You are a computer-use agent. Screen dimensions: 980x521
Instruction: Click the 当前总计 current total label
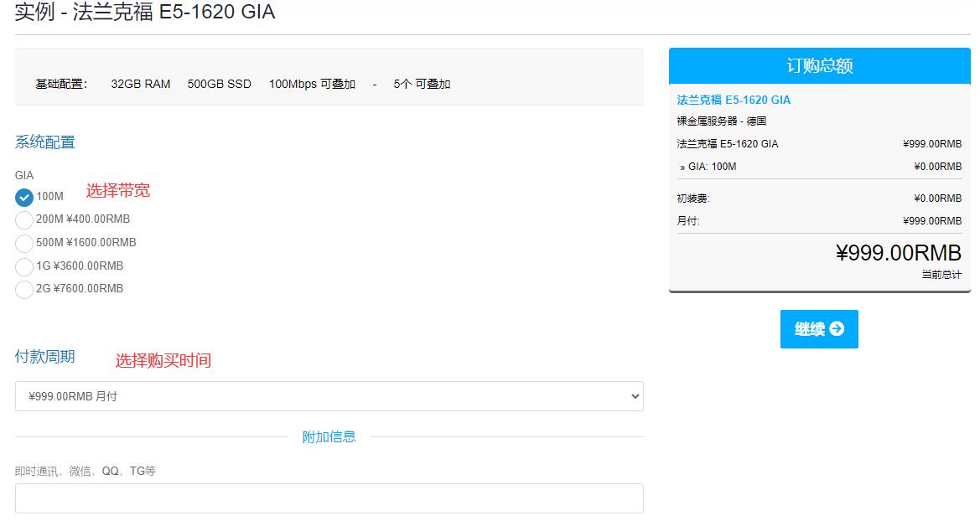click(942, 274)
